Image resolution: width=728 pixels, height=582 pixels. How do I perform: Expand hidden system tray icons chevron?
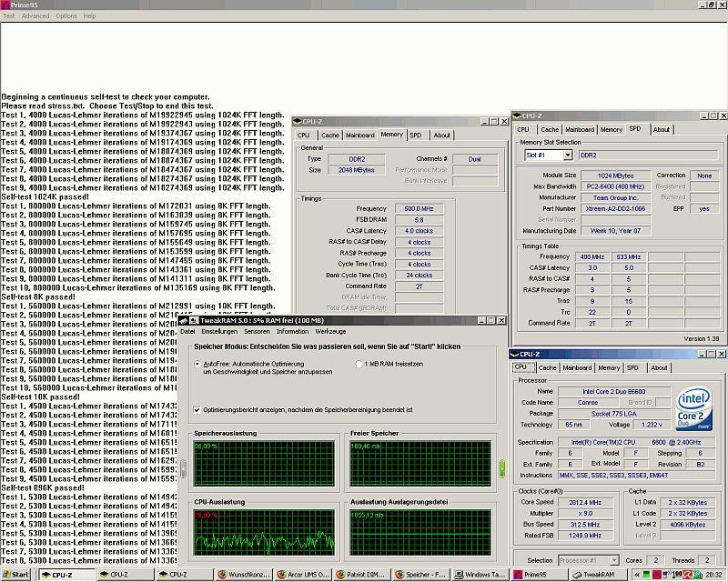(x=637, y=575)
